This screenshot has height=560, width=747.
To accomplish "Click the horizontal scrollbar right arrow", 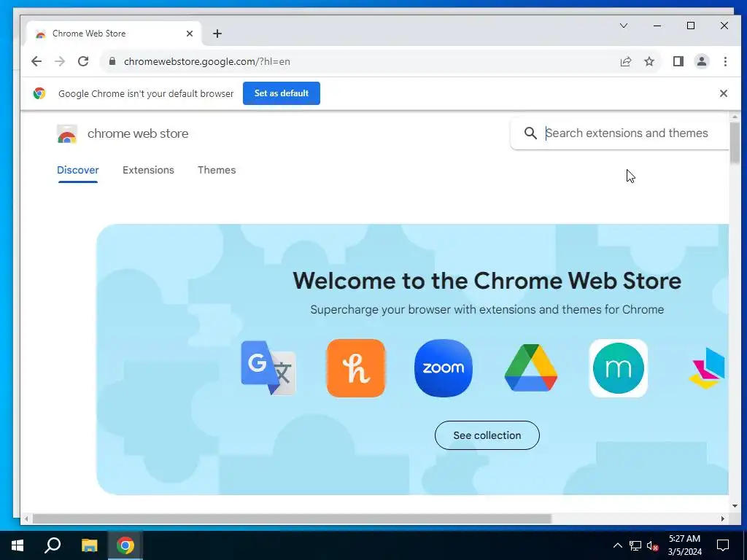I will click(723, 519).
